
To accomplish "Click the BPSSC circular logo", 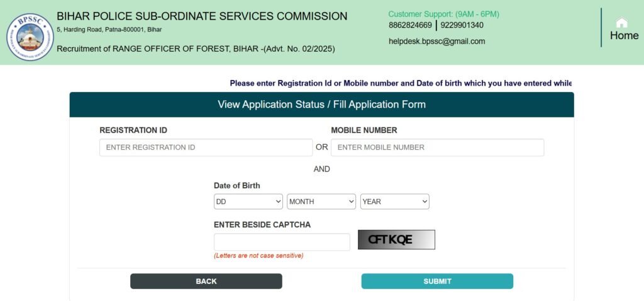I will click(30, 37).
